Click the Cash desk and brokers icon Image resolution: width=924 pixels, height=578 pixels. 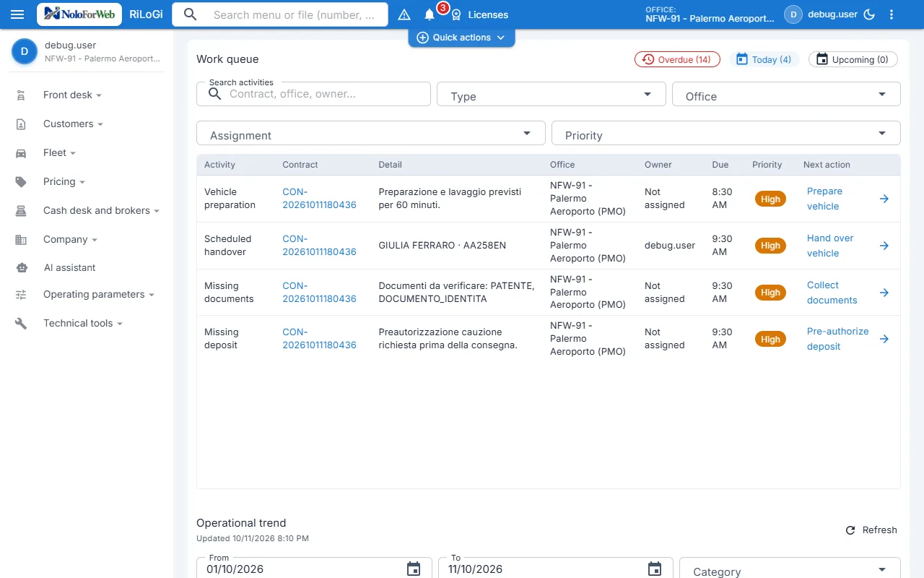tap(21, 210)
